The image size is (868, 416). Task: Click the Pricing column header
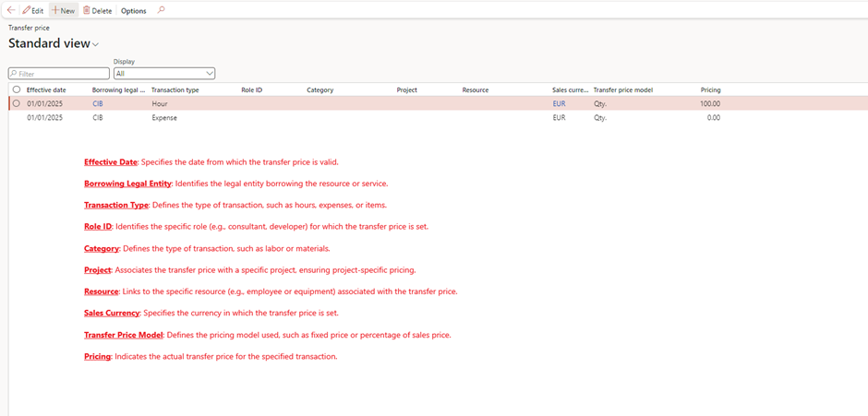coord(710,89)
